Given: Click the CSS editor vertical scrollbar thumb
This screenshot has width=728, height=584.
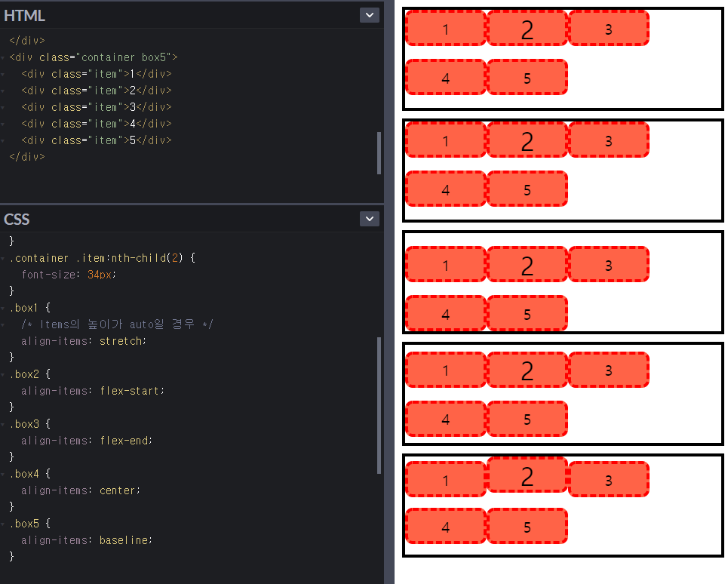Looking at the screenshot, I should [379, 405].
